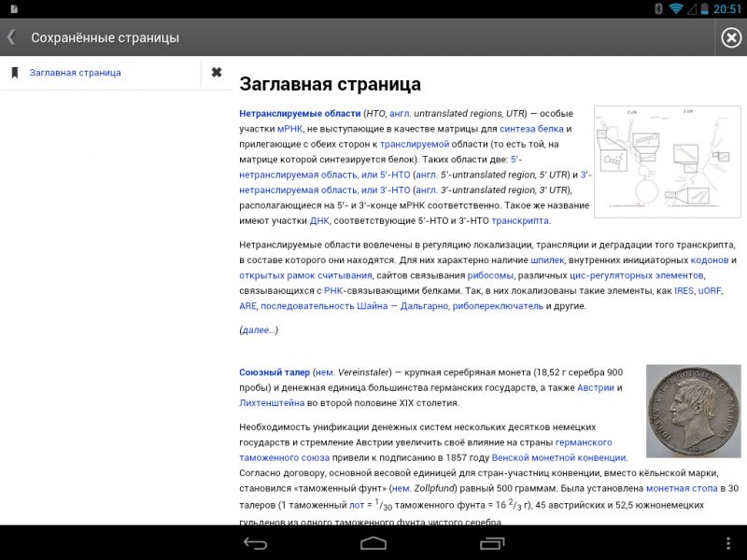747x560 pixels.
Task: Tap the bookmark icon beside Заглавная страница
Action: coord(14,73)
